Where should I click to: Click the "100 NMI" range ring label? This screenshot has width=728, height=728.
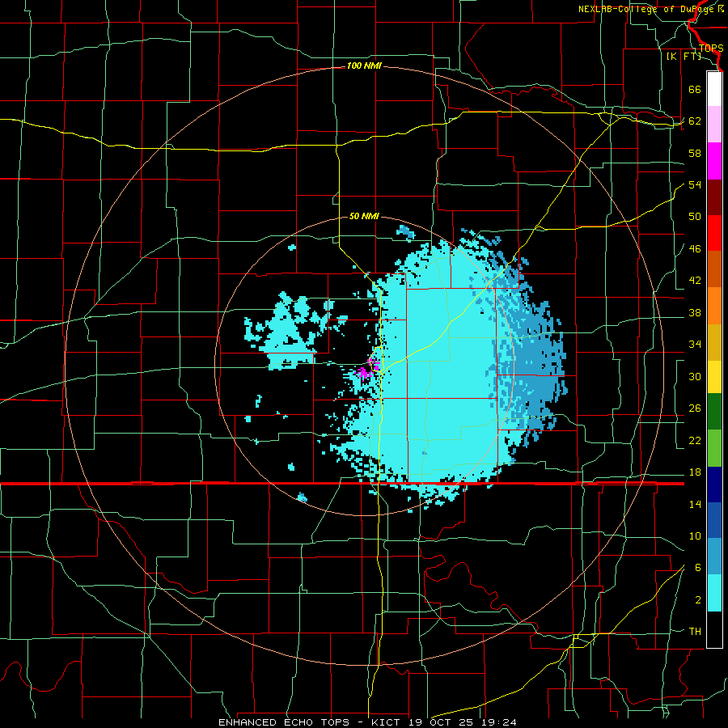pyautogui.click(x=364, y=66)
